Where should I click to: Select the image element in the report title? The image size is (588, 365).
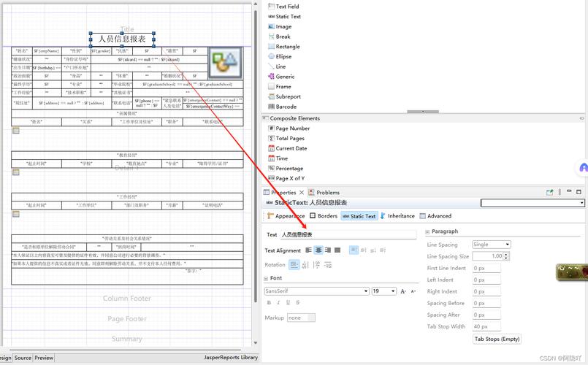225,63
